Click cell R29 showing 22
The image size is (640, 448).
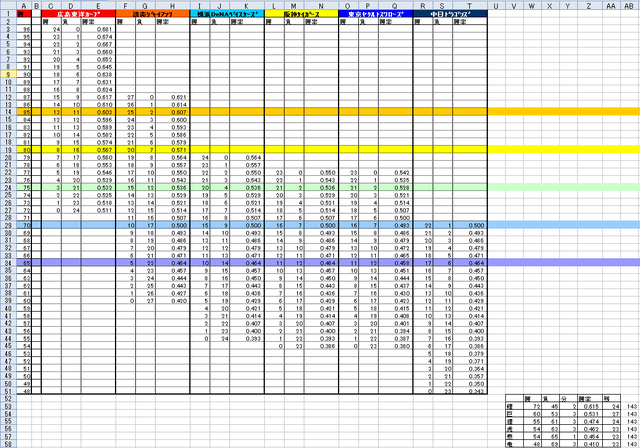coord(423,225)
